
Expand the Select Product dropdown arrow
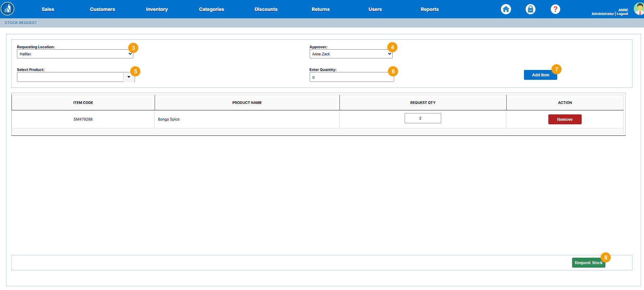(129, 77)
